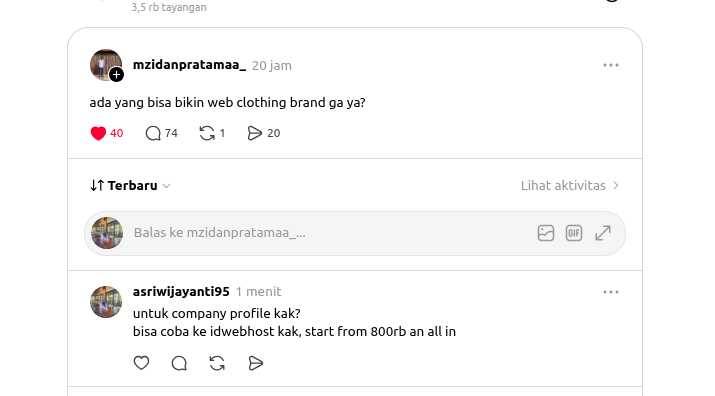Expand the Terbaru sort dropdown

coord(130,186)
